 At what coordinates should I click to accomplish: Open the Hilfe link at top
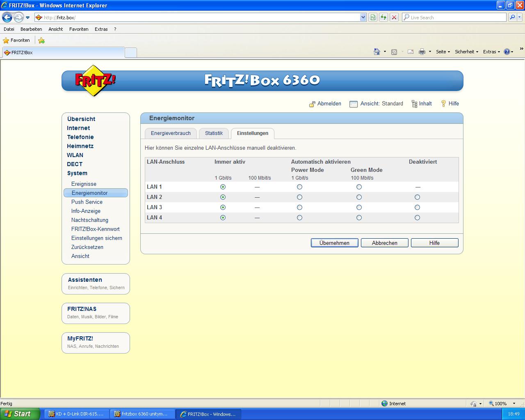pyautogui.click(x=450, y=104)
